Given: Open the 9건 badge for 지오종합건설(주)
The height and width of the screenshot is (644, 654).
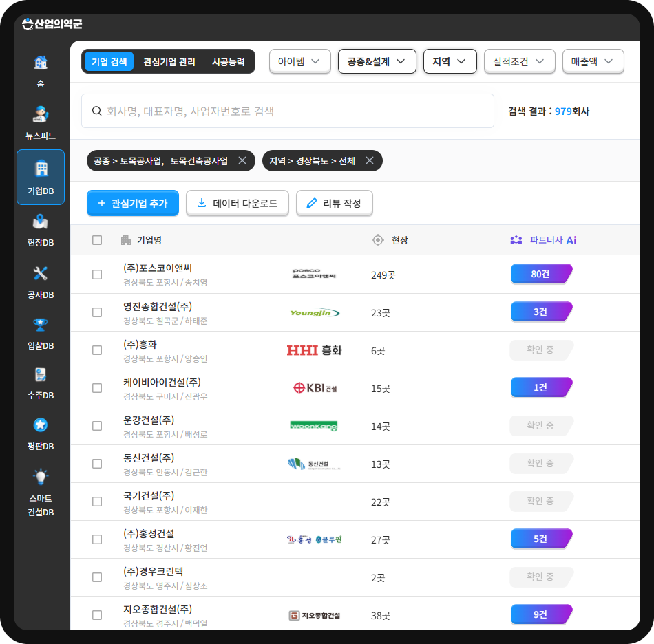Looking at the screenshot, I should 541,614.
